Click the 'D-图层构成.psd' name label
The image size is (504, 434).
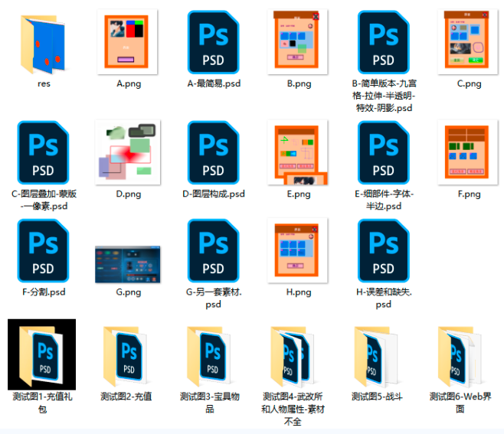(214, 194)
